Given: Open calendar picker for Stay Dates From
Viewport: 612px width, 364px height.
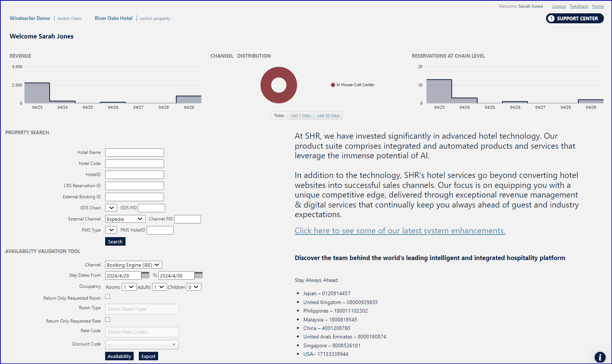Looking at the screenshot, I should click(x=145, y=275).
